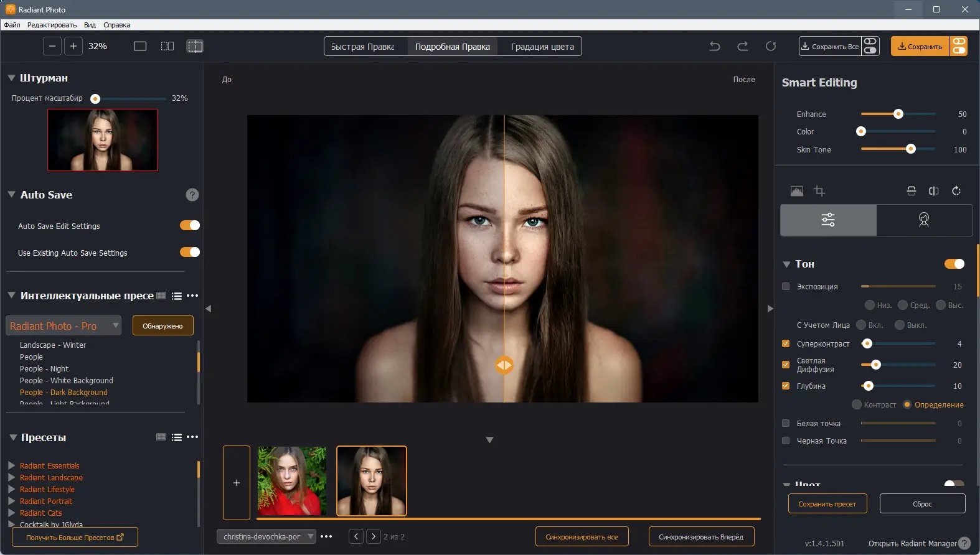The image size is (980, 555).
Task: Click the flip vertical icon
Action: (x=912, y=191)
